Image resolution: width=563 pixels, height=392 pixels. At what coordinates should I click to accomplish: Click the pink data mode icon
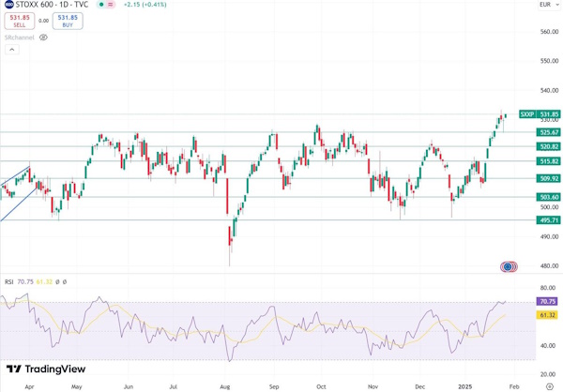pos(111,5)
